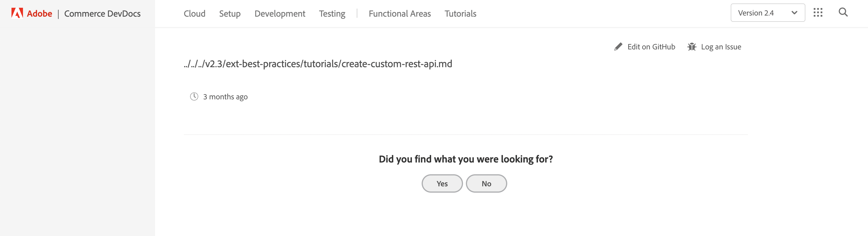Navigate to the Tutorials section
Image resolution: width=868 pixels, height=236 pixels.
click(460, 13)
